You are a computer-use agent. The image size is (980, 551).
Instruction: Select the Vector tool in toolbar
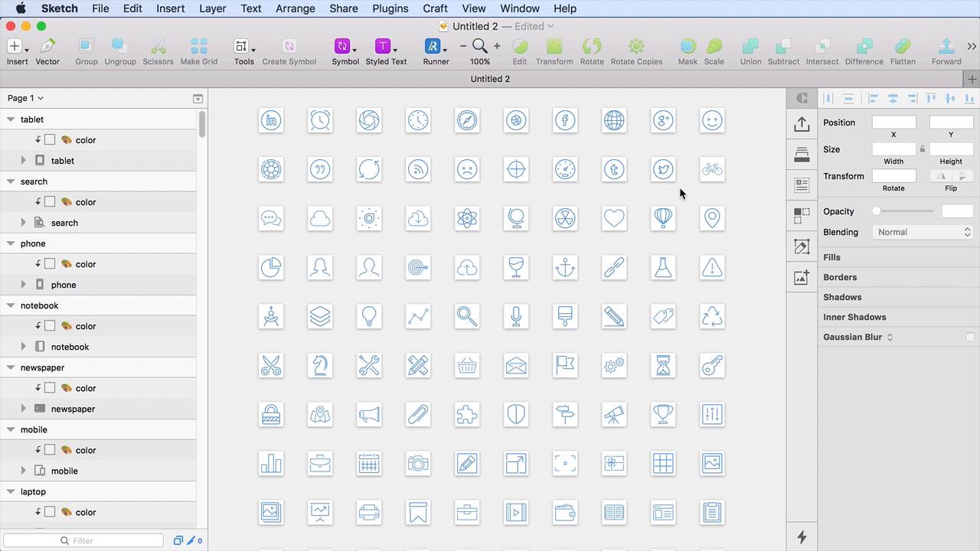tap(47, 51)
